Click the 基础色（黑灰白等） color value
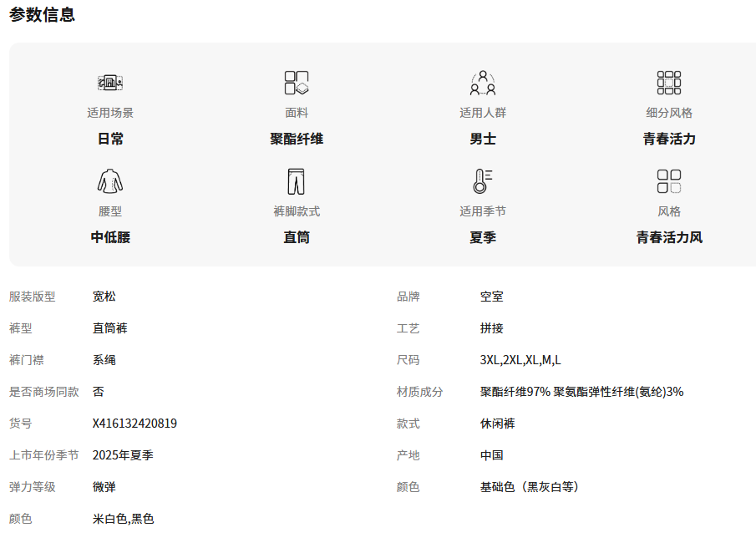Image resolution: width=756 pixels, height=543 pixels. coord(530,487)
